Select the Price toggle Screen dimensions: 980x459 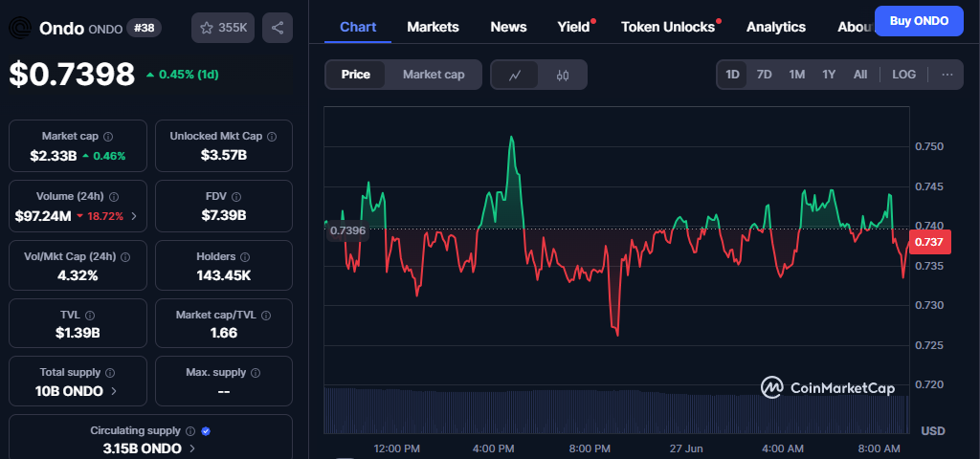point(356,75)
